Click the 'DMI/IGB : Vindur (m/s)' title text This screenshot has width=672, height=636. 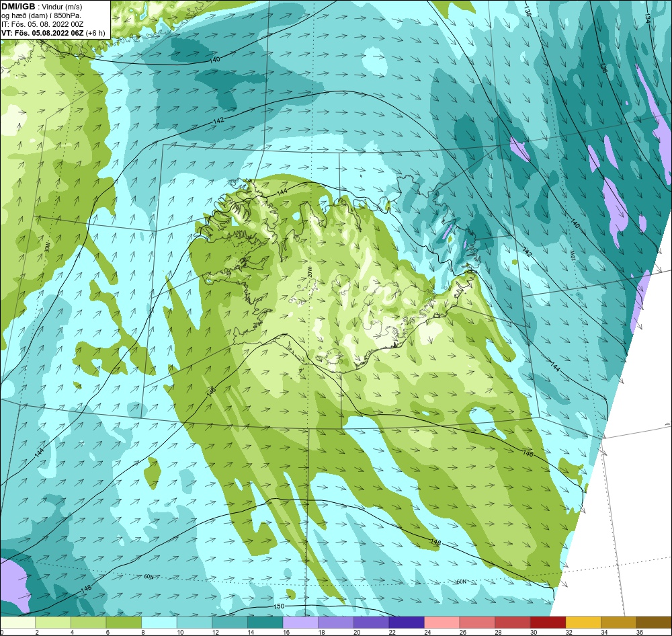tap(42, 7)
